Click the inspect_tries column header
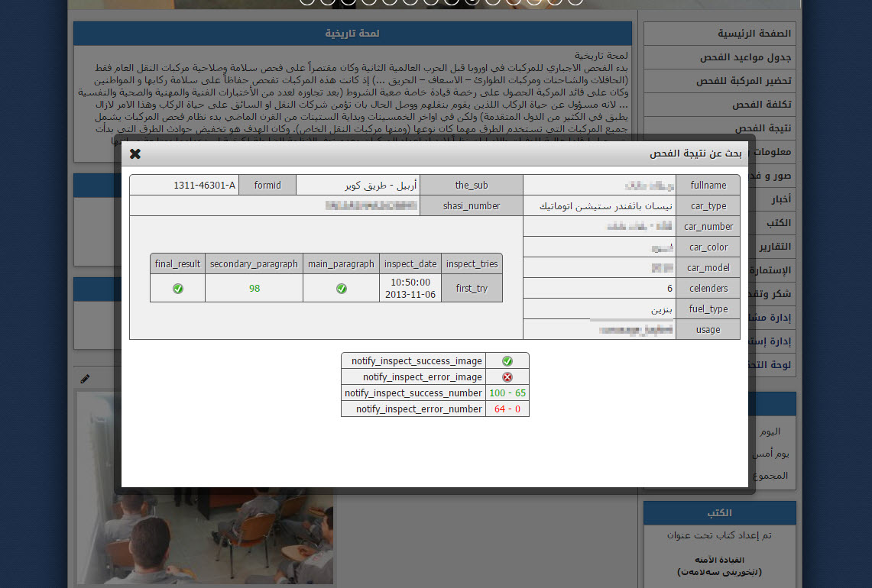Screen dimensions: 872x588 (x=472, y=263)
